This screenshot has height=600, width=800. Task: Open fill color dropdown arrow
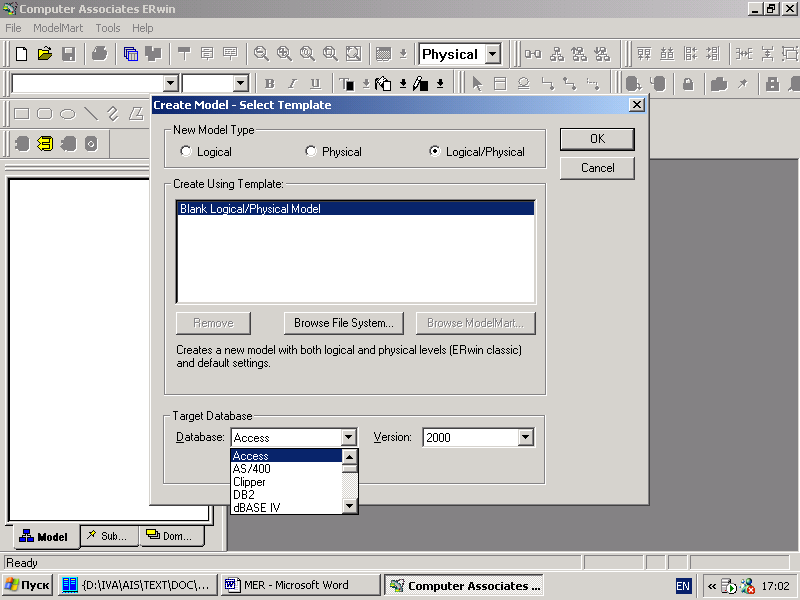point(403,84)
